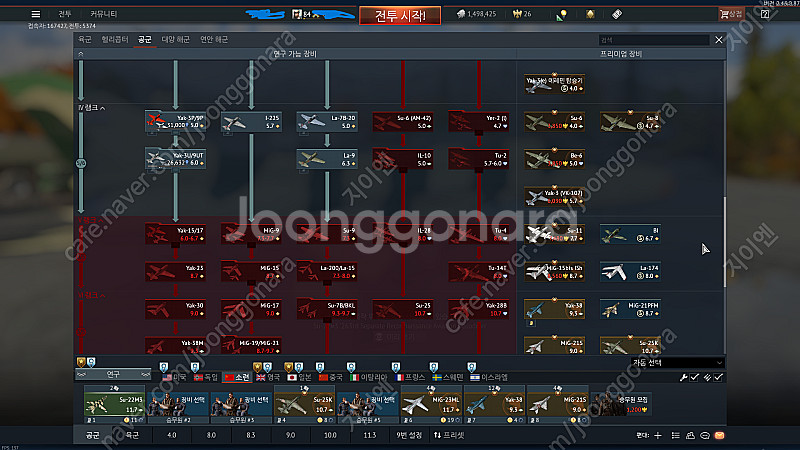
Task: Open the ticket items icon
Action: coord(617,14)
